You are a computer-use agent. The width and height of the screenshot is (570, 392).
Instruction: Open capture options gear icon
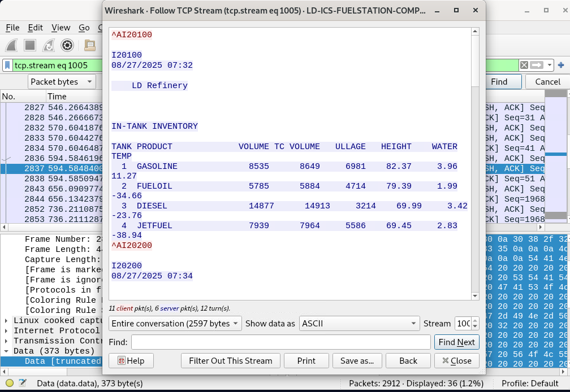[67, 46]
